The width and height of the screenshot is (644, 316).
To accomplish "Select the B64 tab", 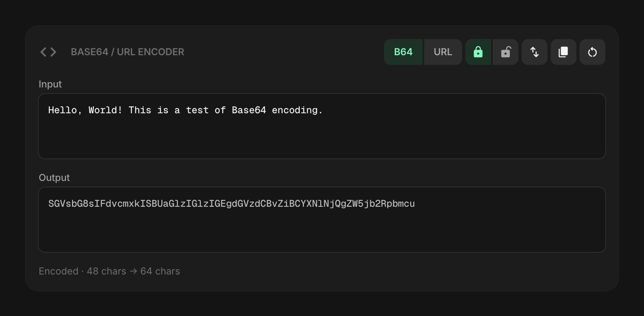I will tap(403, 52).
